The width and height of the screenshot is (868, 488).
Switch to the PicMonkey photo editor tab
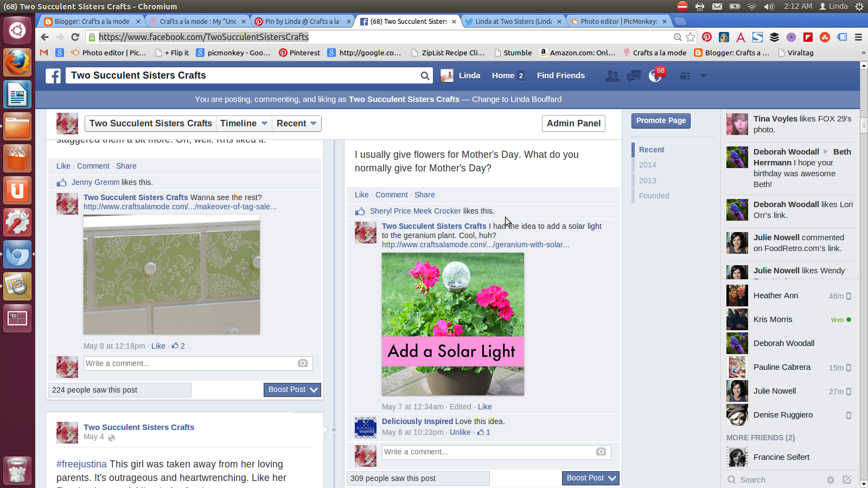[618, 21]
